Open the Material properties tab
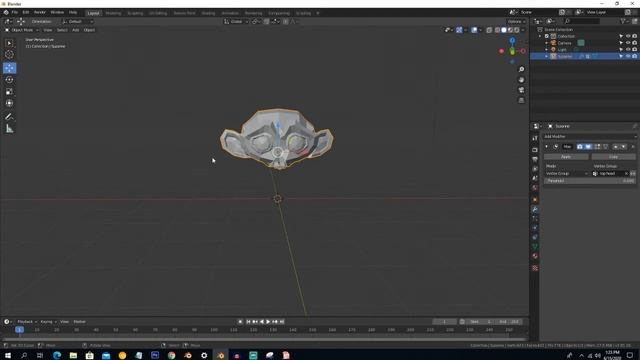The image size is (640, 360). [x=535, y=256]
